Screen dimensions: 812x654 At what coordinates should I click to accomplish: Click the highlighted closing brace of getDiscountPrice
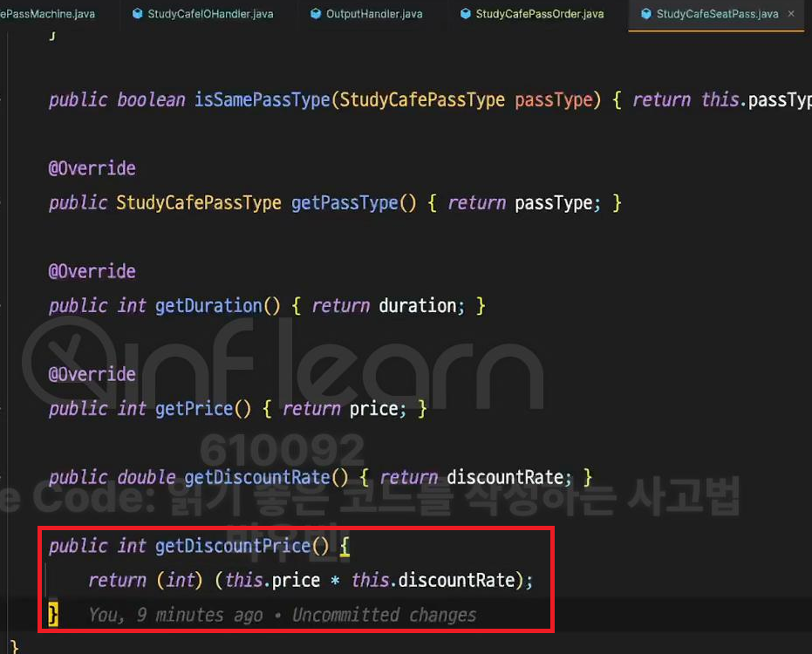[x=53, y=614]
